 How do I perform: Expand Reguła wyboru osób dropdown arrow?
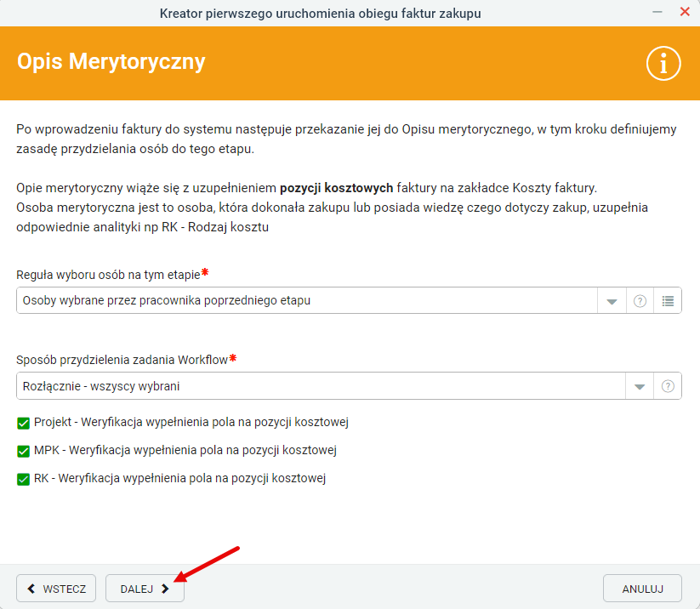pyautogui.click(x=612, y=301)
